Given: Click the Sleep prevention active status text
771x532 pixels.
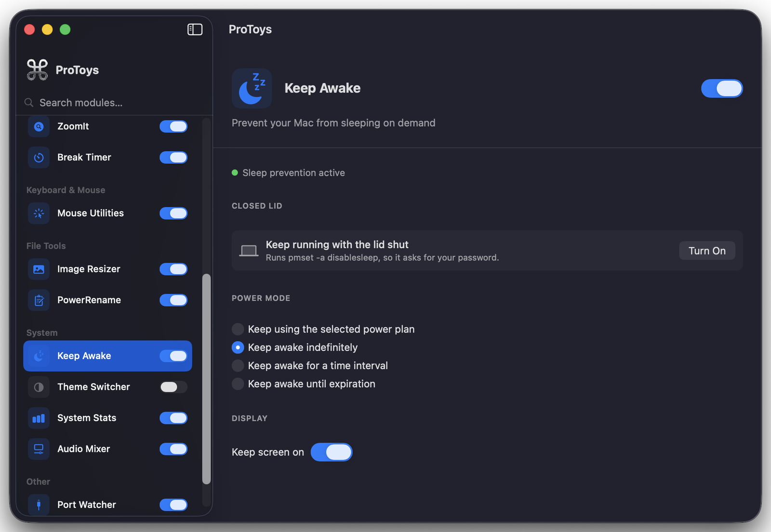Looking at the screenshot, I should pos(293,173).
